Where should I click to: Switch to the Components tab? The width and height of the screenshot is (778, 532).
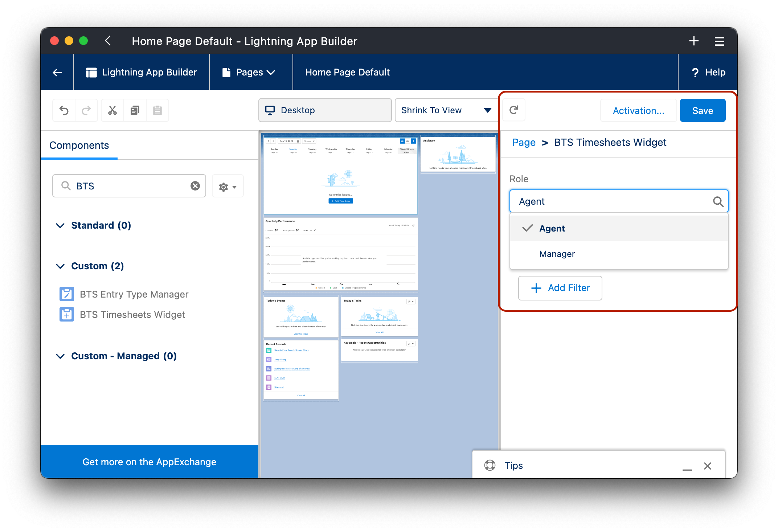[x=79, y=145]
